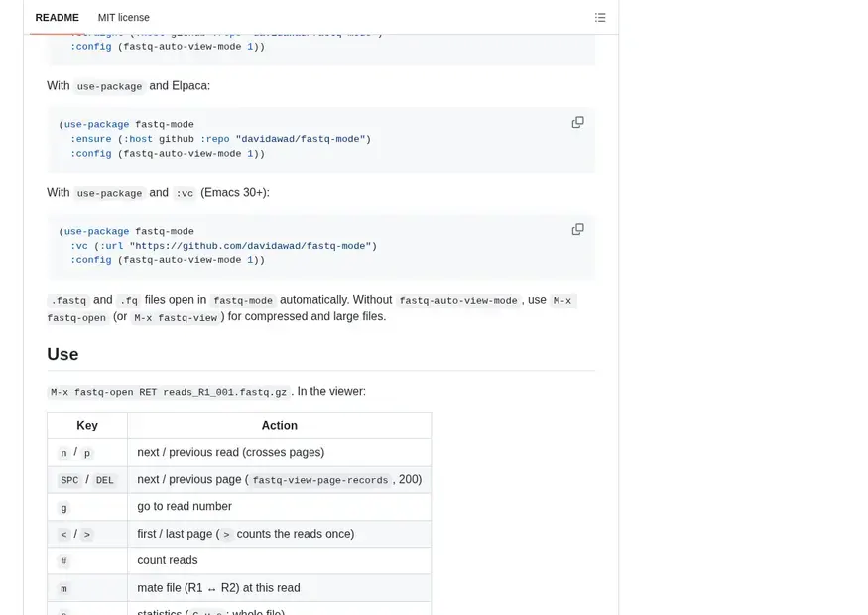Viewport: 868px width, 615px height.
Task: Click the 'M-x fastq-view' inline code
Action: pos(176,318)
